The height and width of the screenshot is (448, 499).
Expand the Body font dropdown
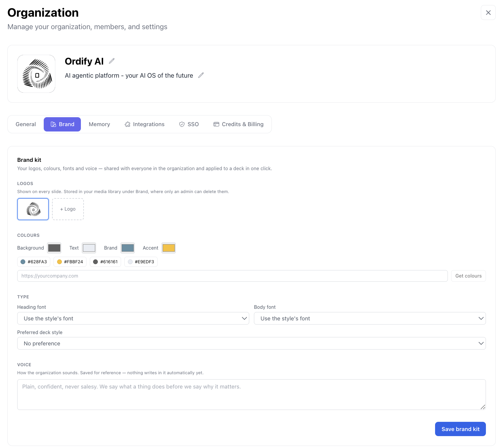click(370, 318)
